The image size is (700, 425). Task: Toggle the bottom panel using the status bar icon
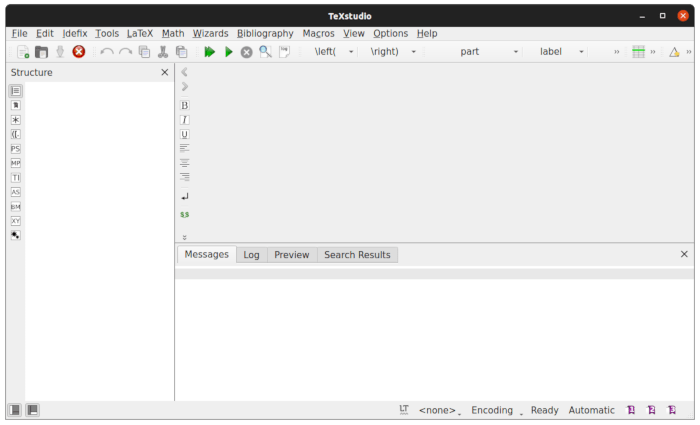[33, 410]
